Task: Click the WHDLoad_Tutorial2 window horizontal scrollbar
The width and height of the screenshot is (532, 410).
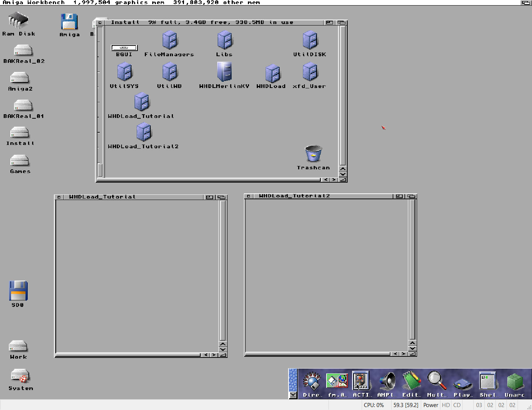Action: click(x=318, y=354)
